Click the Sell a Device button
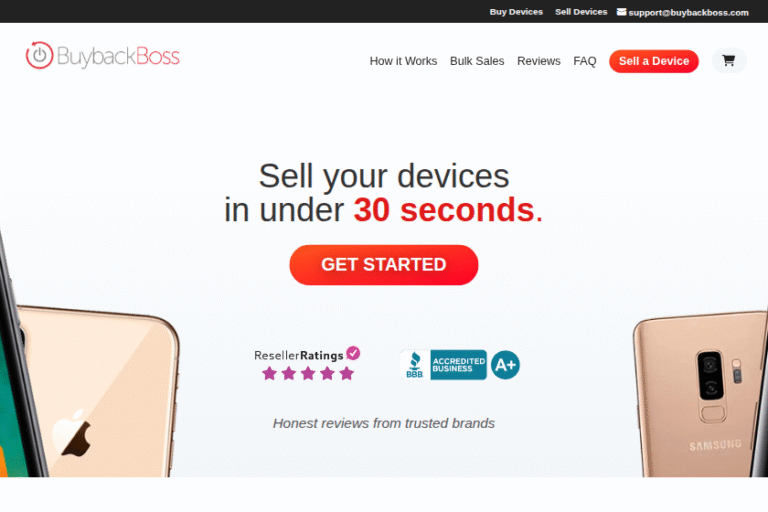Viewport: 768px width, 512px height. (x=654, y=61)
